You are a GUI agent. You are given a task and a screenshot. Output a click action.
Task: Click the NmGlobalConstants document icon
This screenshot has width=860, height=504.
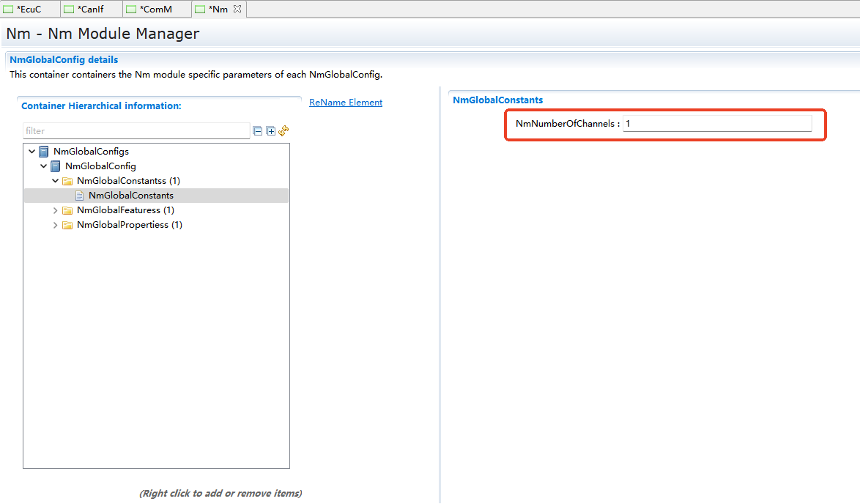click(x=79, y=196)
